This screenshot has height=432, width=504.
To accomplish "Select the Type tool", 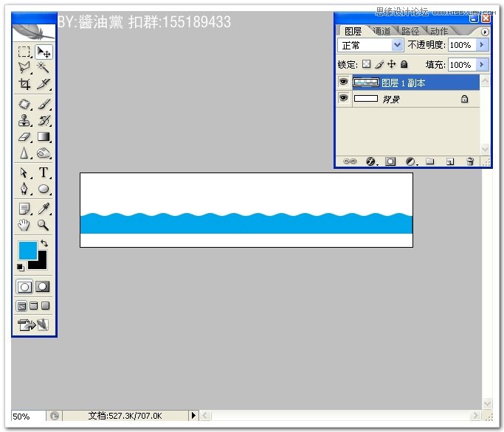I will point(44,173).
